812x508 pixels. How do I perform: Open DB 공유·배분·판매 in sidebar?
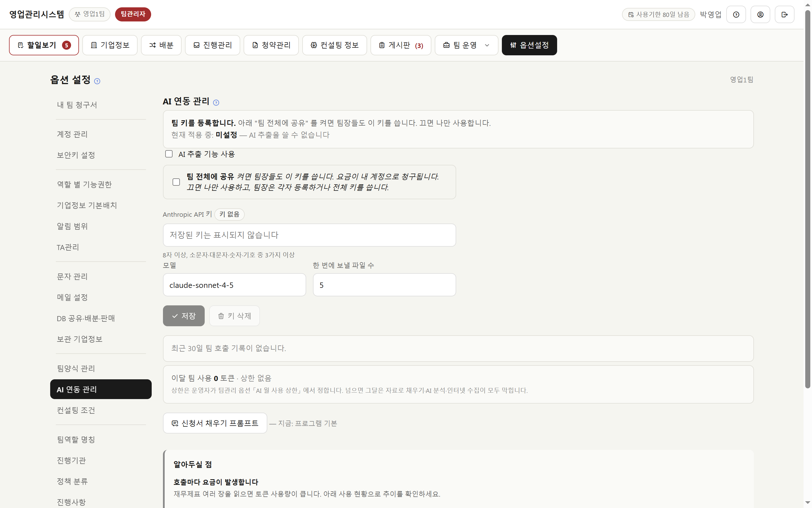tap(101, 318)
